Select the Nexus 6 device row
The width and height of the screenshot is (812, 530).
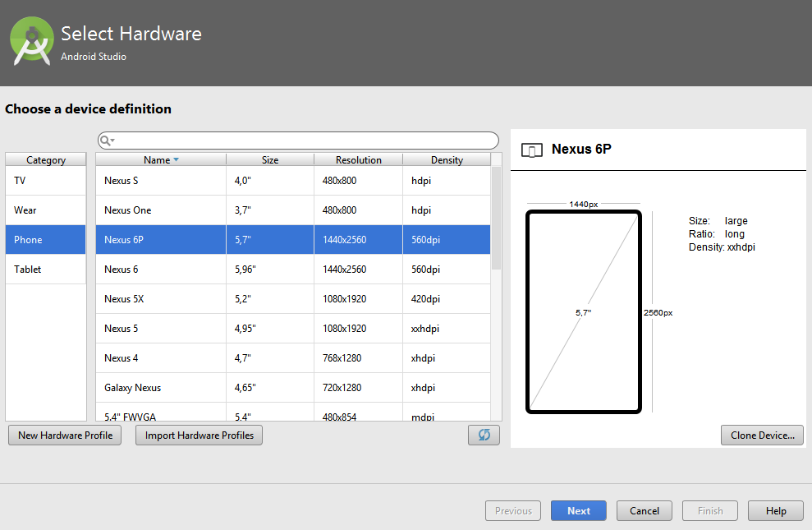tap(293, 269)
